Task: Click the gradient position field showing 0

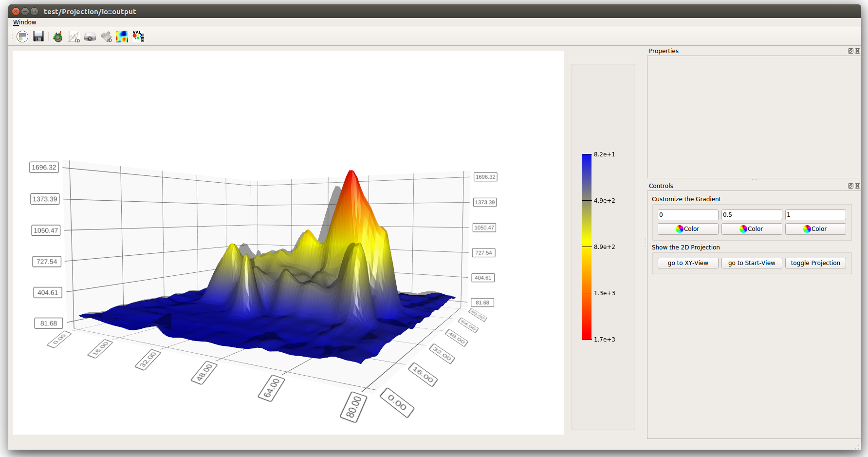Action: point(688,215)
